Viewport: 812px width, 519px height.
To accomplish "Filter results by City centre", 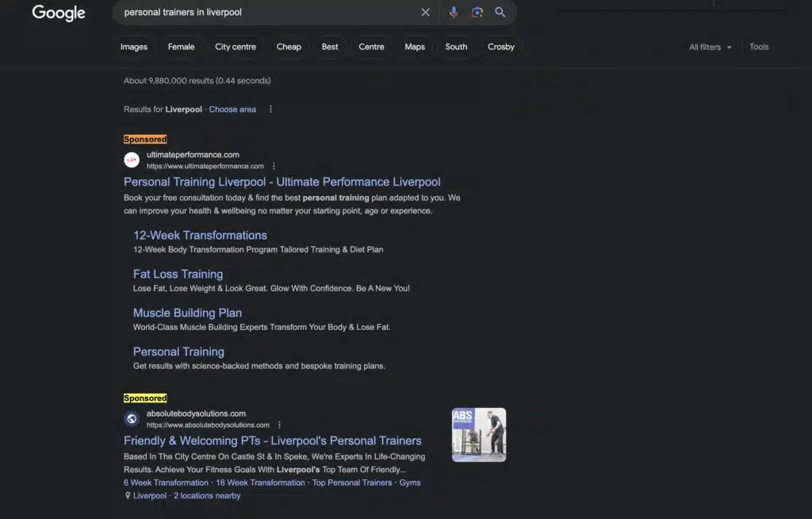I will point(236,47).
